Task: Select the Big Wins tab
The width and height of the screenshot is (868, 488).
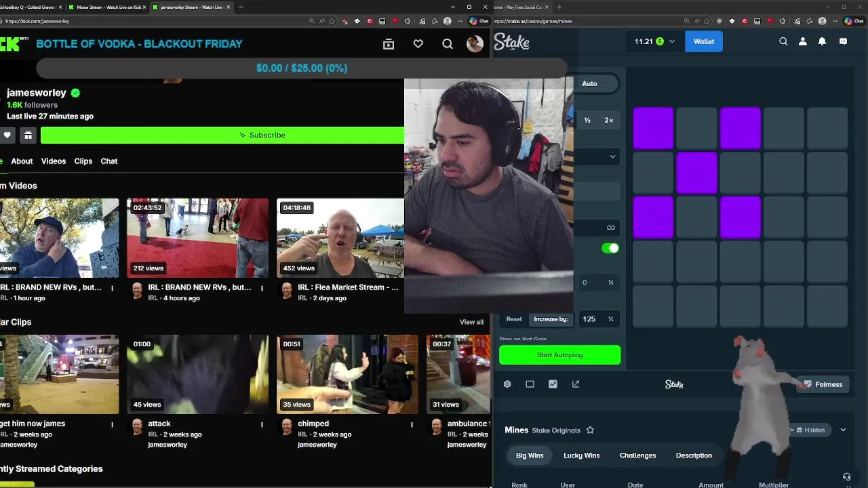Action: click(x=530, y=455)
